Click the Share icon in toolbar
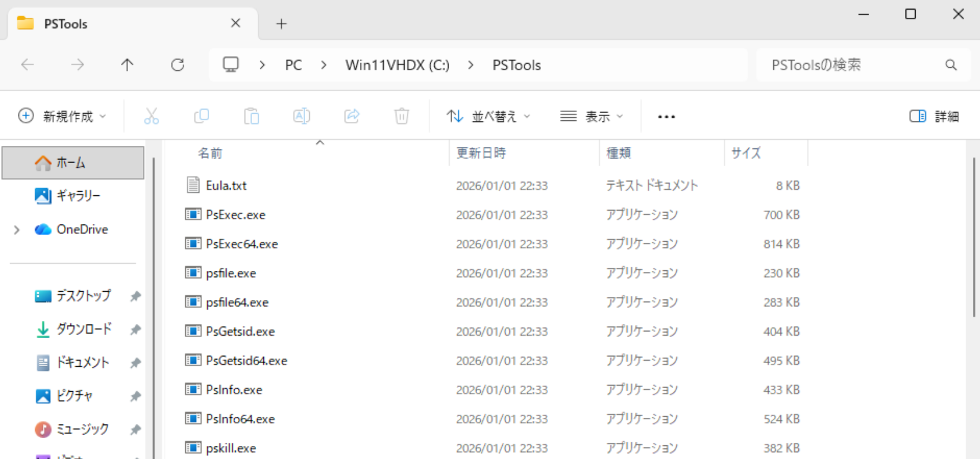This screenshot has height=459, width=980. (351, 116)
